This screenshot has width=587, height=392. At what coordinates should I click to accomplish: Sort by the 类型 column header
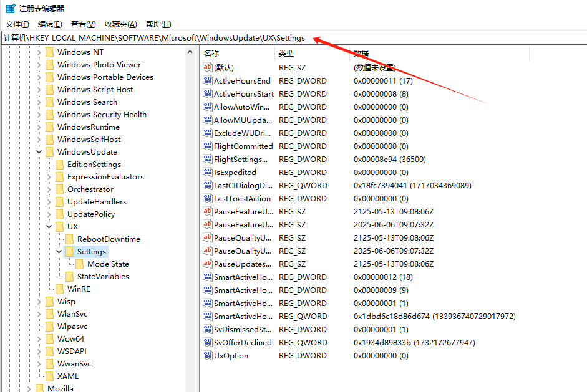313,54
